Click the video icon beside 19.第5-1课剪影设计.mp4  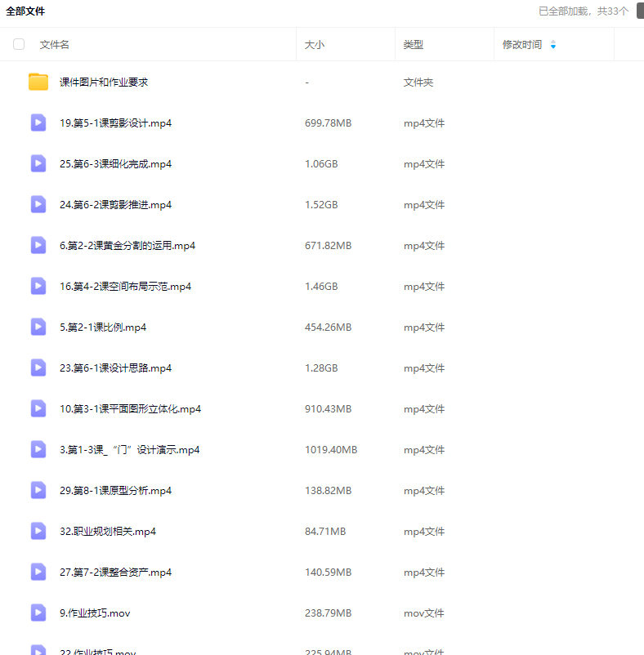tap(38, 123)
